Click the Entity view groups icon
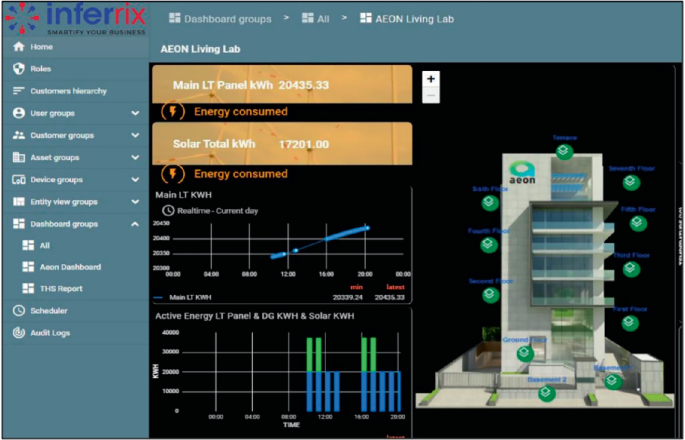 19,201
